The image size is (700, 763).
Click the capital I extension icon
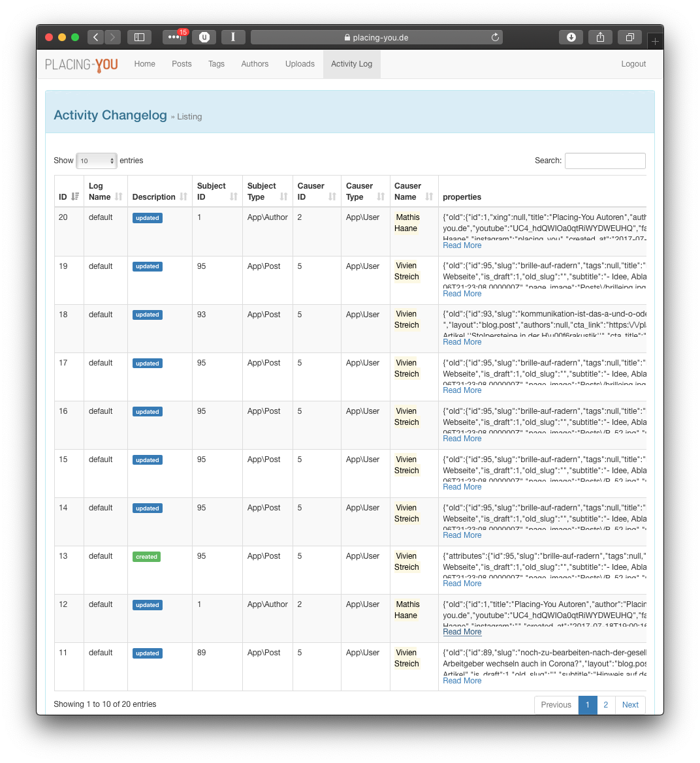click(233, 37)
